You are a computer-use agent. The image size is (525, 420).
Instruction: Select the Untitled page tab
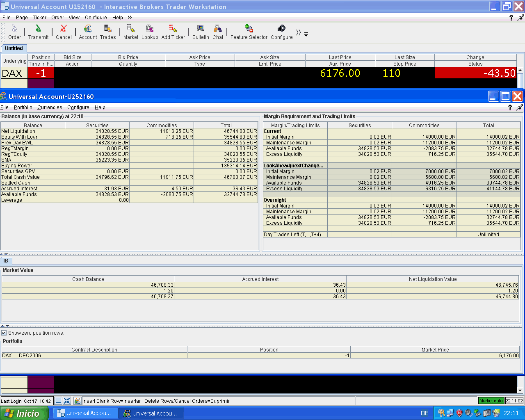coord(14,48)
